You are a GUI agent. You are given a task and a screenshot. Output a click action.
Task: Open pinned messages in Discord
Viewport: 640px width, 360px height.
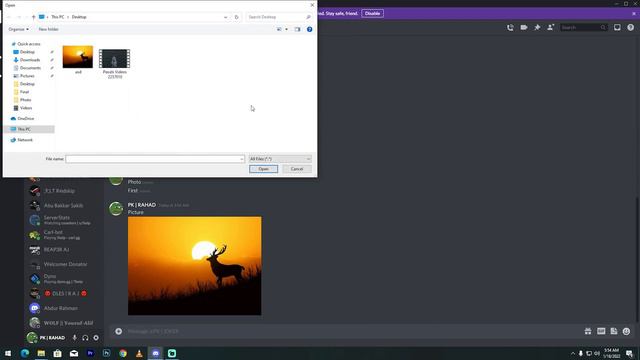coord(537,27)
